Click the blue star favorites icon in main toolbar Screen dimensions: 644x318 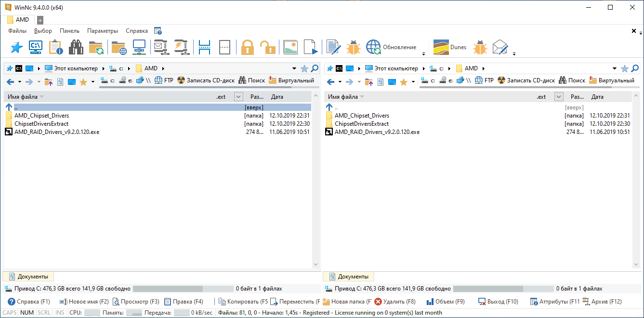(x=16, y=47)
